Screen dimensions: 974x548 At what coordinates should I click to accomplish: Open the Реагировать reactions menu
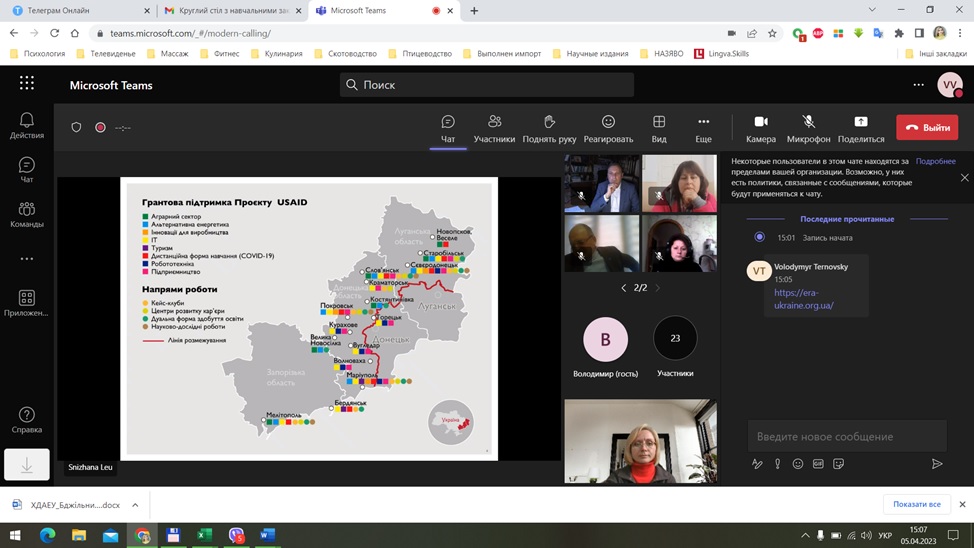[x=608, y=129]
